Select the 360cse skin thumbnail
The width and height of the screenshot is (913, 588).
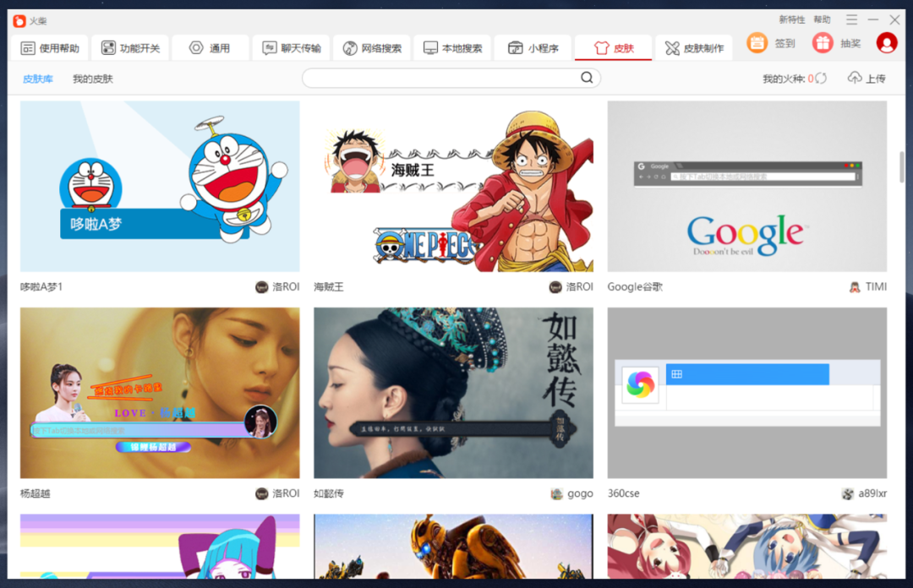[x=747, y=393]
